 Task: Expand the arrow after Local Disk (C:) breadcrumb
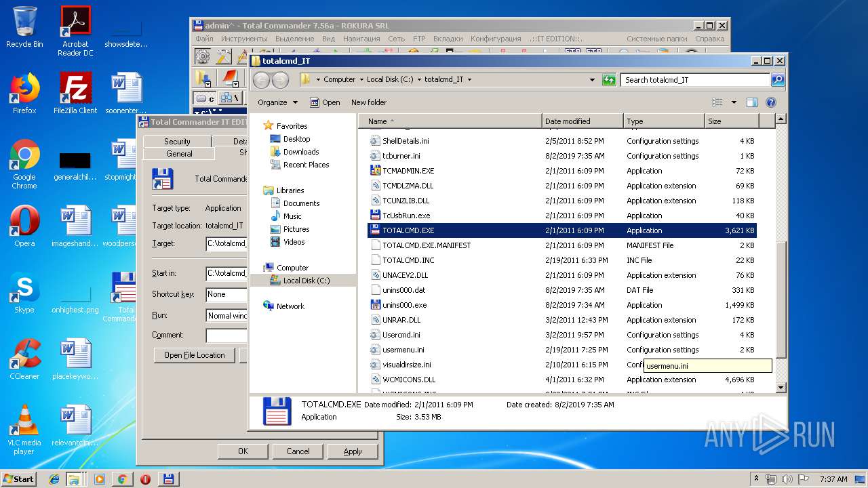tap(419, 79)
